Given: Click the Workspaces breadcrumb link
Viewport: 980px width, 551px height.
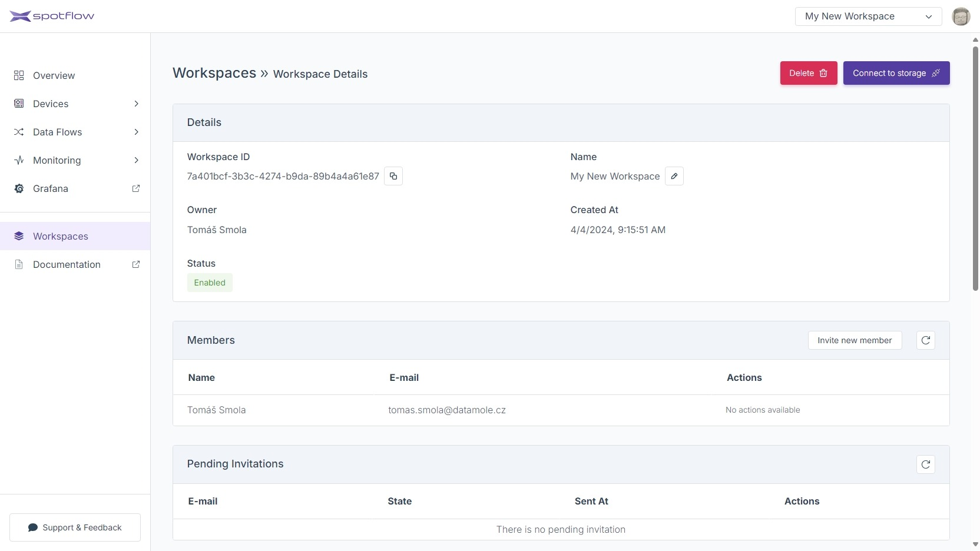Looking at the screenshot, I should pos(214,73).
